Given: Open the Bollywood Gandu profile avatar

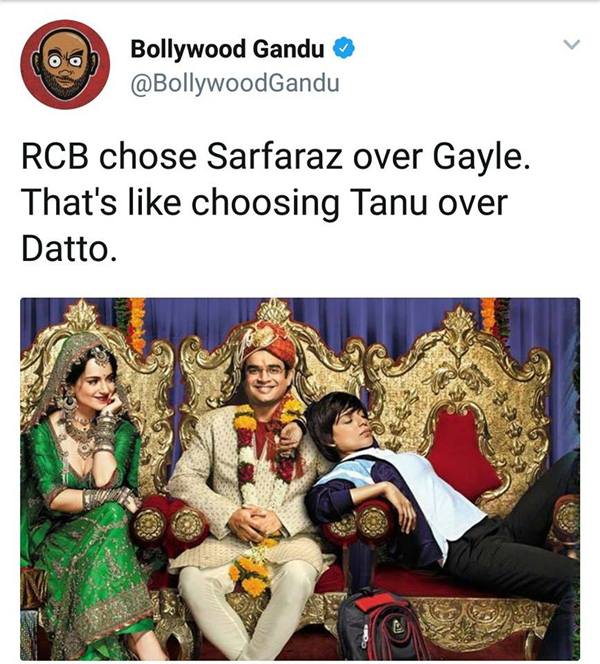Looking at the screenshot, I should pos(65,64).
